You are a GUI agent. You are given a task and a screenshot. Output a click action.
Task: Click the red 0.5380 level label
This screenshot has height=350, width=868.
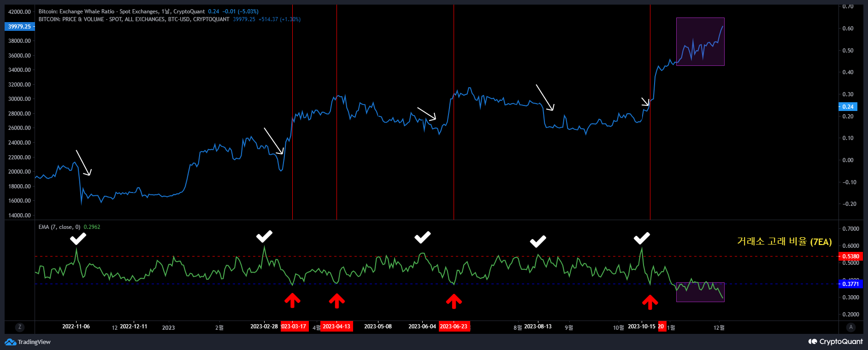coord(850,257)
